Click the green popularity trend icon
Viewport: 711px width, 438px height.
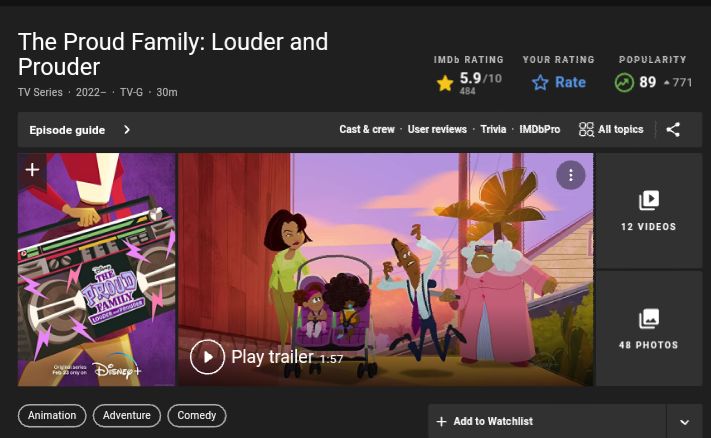pos(624,83)
